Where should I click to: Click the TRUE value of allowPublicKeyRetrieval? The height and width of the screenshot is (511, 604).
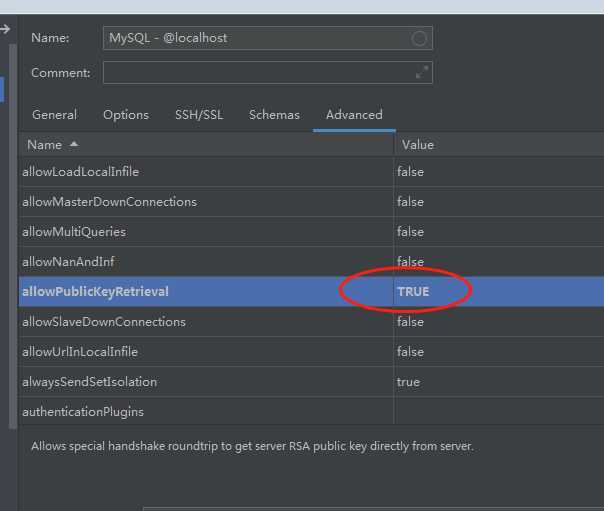(x=413, y=292)
